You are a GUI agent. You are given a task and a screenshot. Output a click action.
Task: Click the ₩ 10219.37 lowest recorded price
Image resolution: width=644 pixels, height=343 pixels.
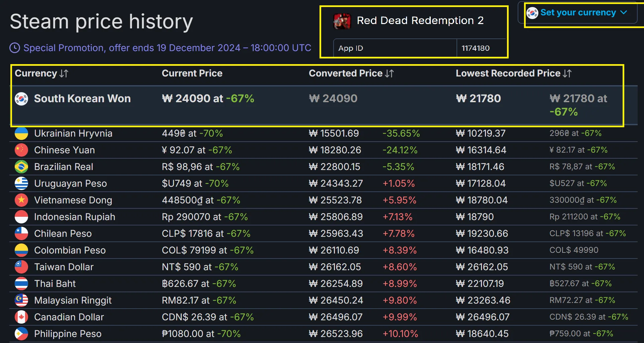(481, 133)
